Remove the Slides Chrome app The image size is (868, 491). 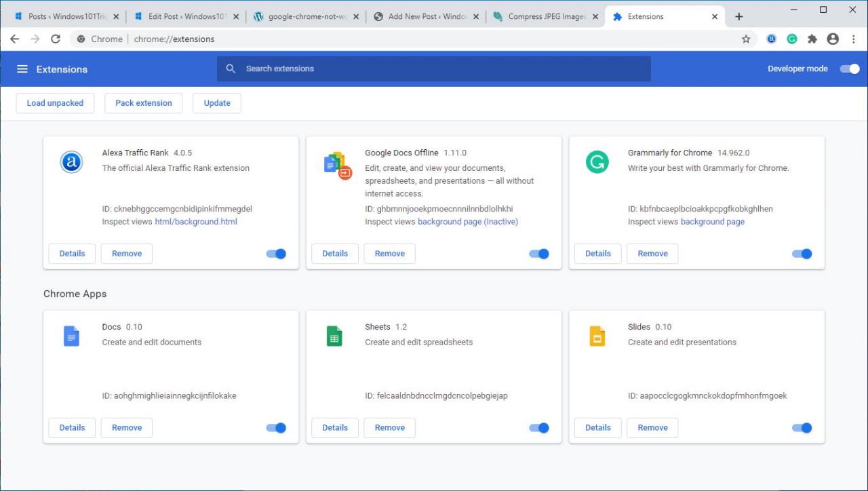tap(653, 428)
